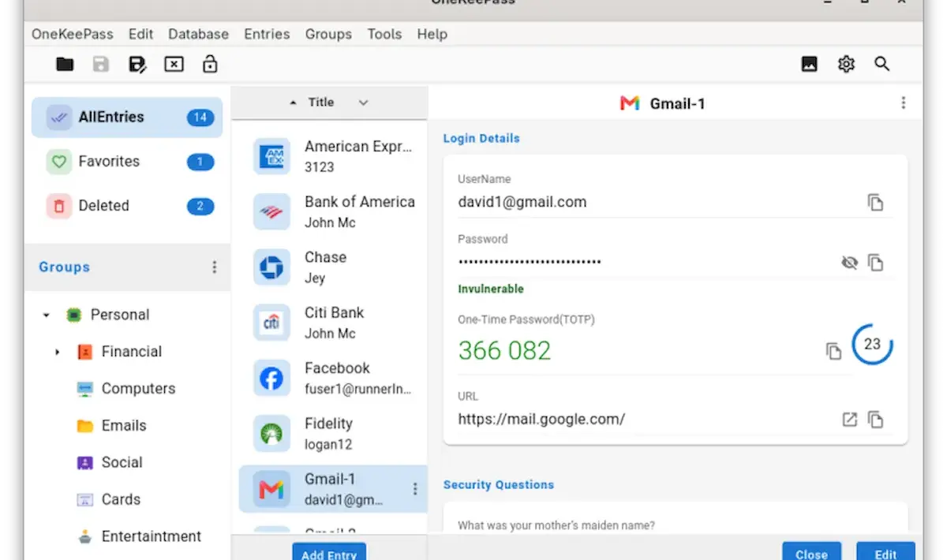
Task: Click the Save As pencil-disk icon
Action: tap(137, 65)
